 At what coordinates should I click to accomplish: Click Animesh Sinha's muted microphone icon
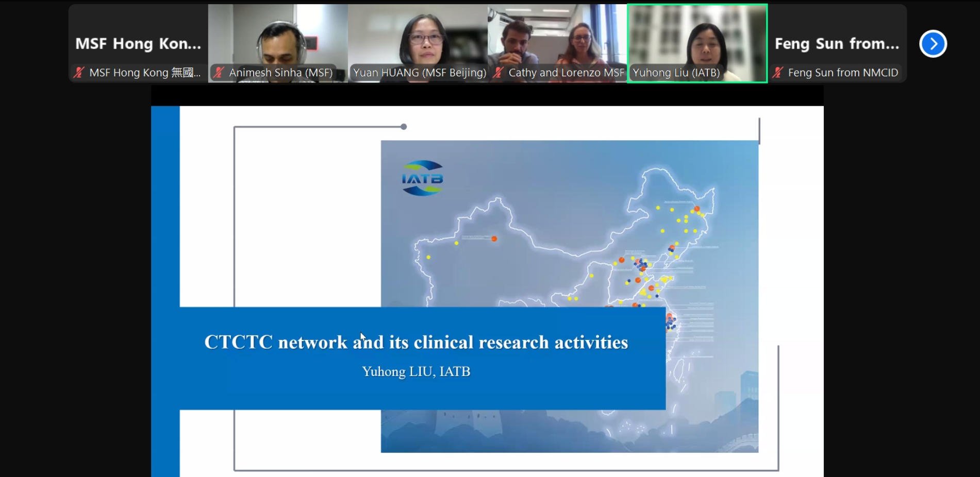pos(219,73)
